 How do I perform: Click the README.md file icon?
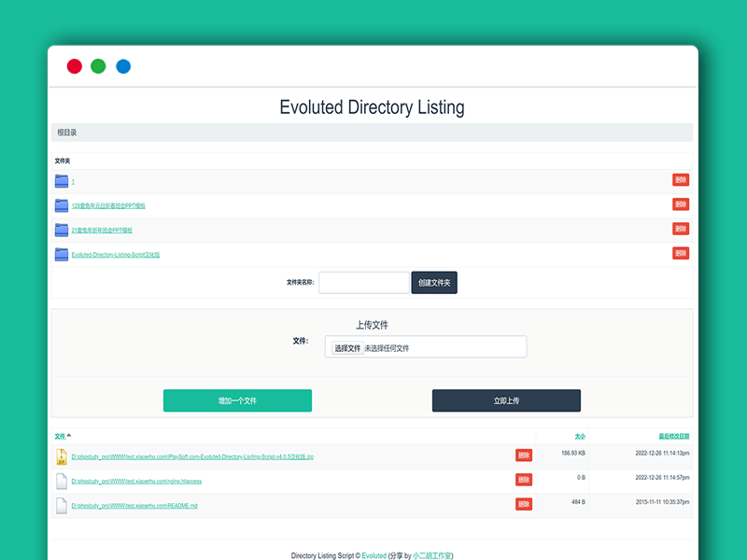[62, 505]
